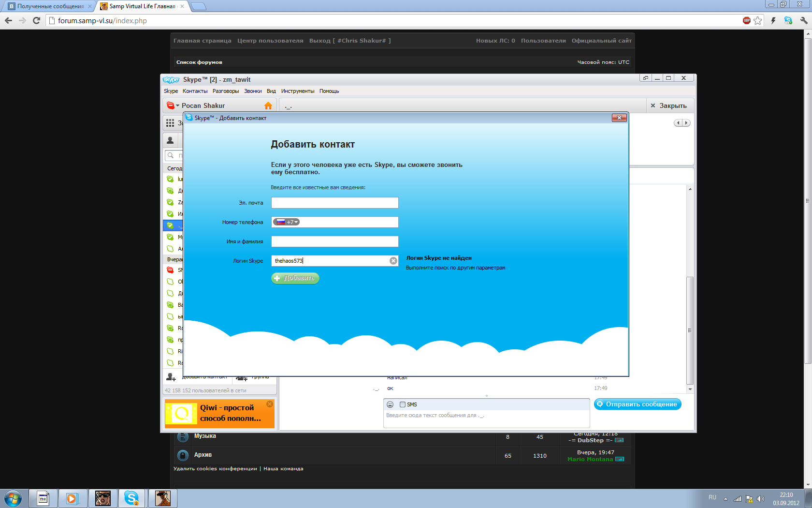Open the Skype dial pad grid icon
Image resolution: width=812 pixels, height=508 pixels.
click(x=170, y=123)
